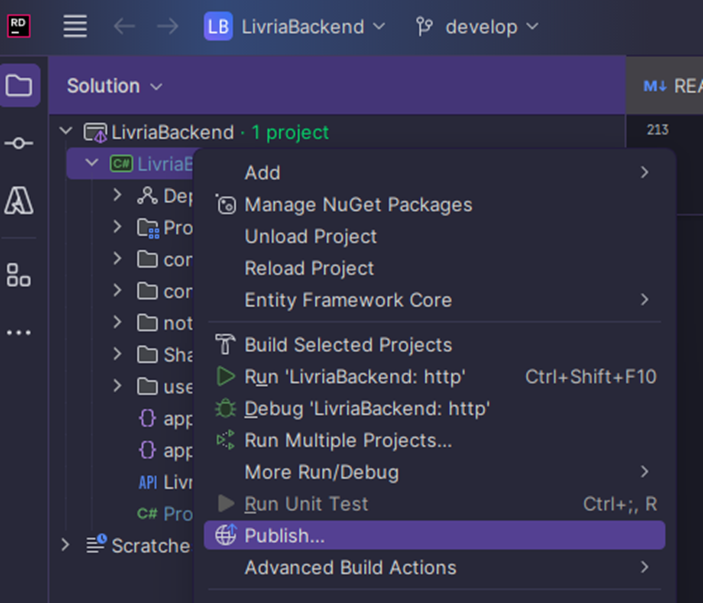This screenshot has width=703, height=603.
Task: Click the C# project icon
Action: [x=122, y=164]
